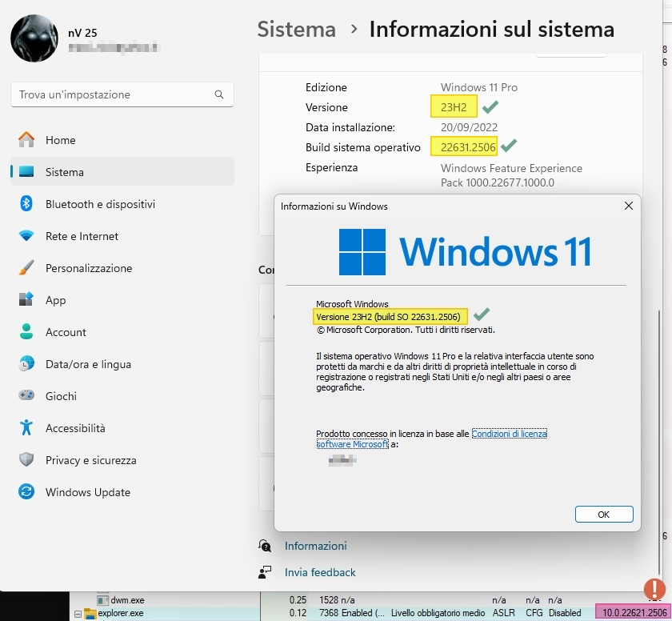Click the 22631.2506 build value in settings
The width and height of the screenshot is (672, 621).
click(468, 147)
